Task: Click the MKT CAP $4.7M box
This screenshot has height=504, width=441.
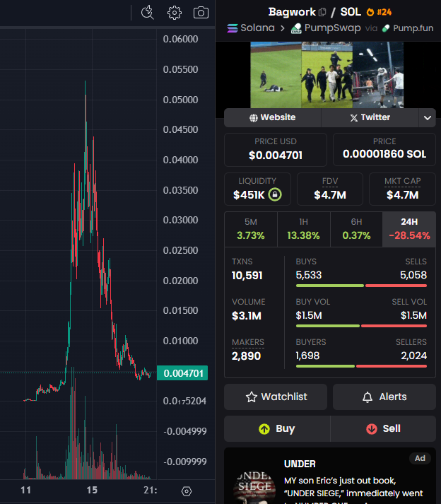Action: [x=402, y=189]
